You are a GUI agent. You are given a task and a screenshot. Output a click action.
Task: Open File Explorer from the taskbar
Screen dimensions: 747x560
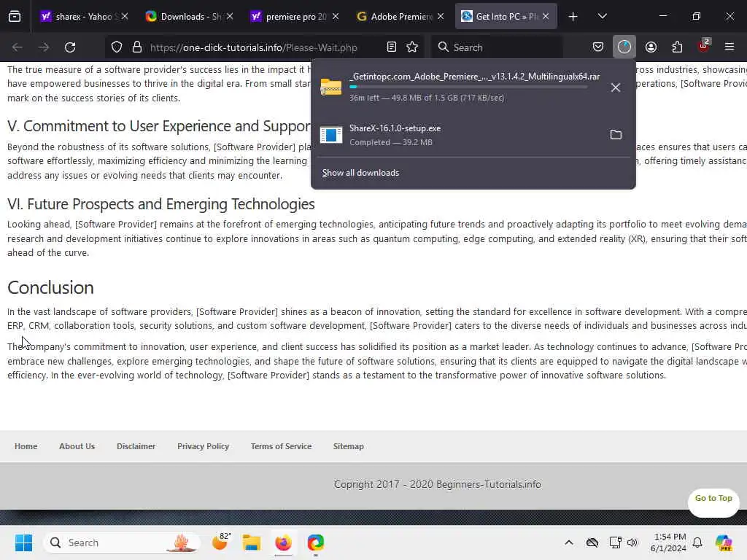point(251,542)
